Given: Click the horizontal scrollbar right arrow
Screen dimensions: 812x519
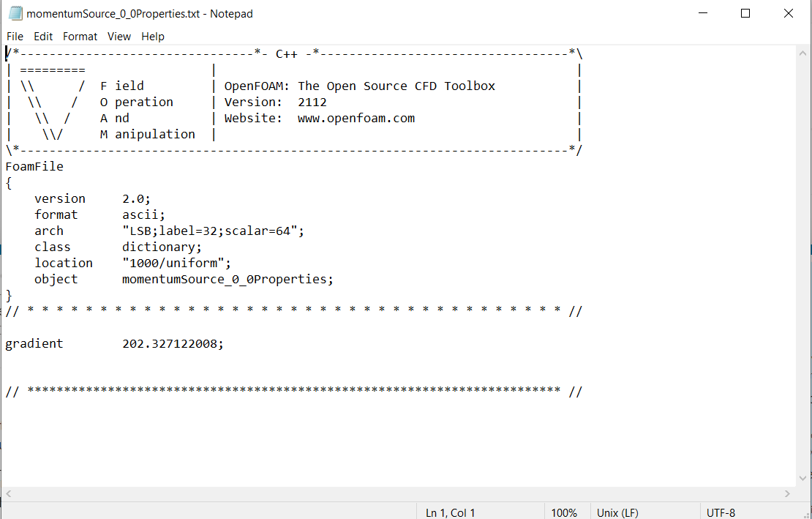Looking at the screenshot, I should (x=788, y=494).
